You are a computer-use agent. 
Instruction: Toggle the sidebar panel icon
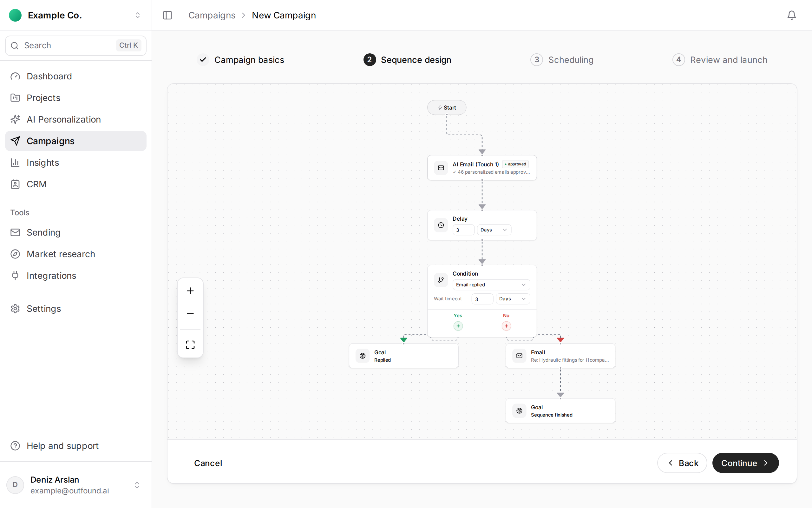click(167, 15)
